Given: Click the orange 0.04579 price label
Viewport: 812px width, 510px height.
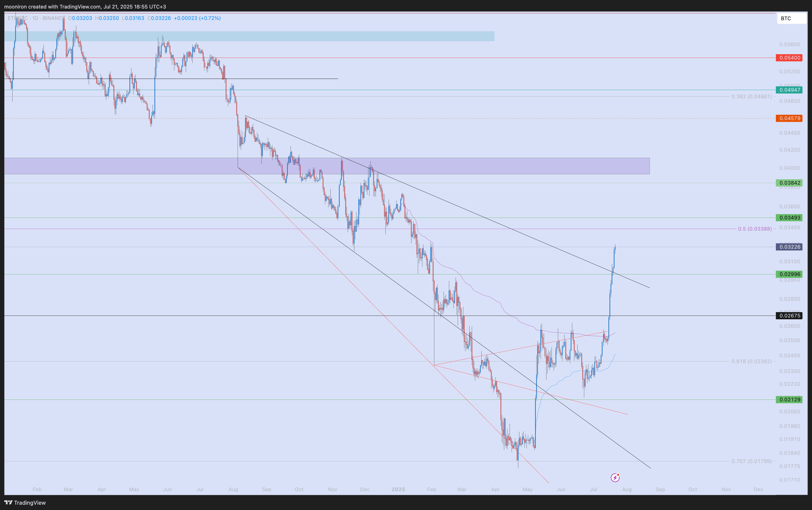Looking at the screenshot, I should pos(789,118).
